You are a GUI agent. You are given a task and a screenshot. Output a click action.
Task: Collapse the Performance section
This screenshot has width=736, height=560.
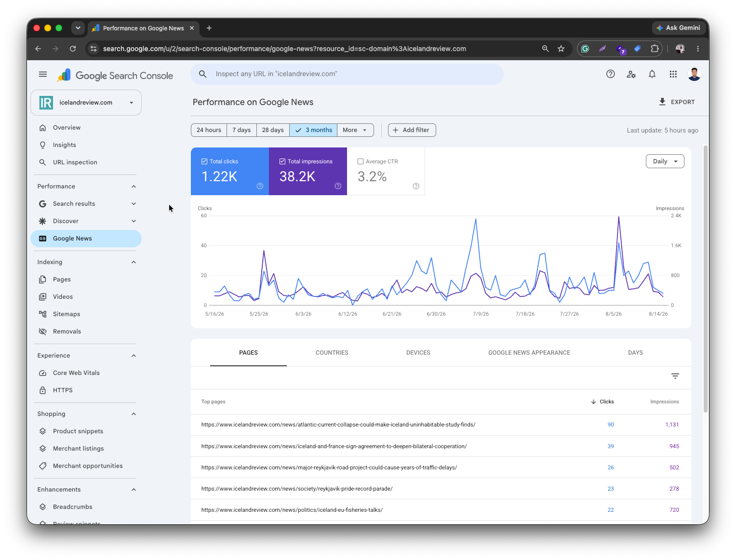pyautogui.click(x=134, y=187)
